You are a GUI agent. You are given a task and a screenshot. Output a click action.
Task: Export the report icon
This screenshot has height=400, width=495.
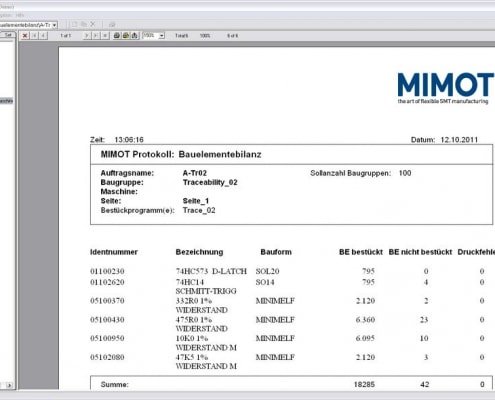click(135, 36)
